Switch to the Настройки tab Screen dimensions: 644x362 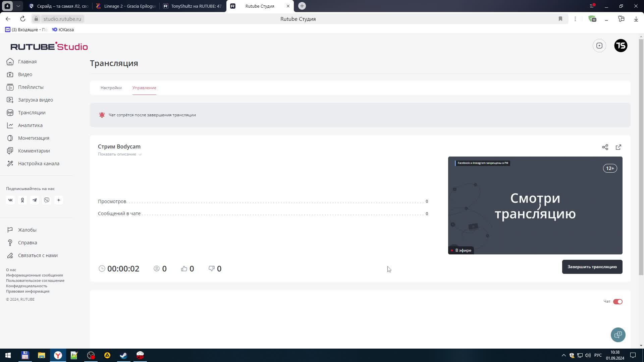[111, 88]
